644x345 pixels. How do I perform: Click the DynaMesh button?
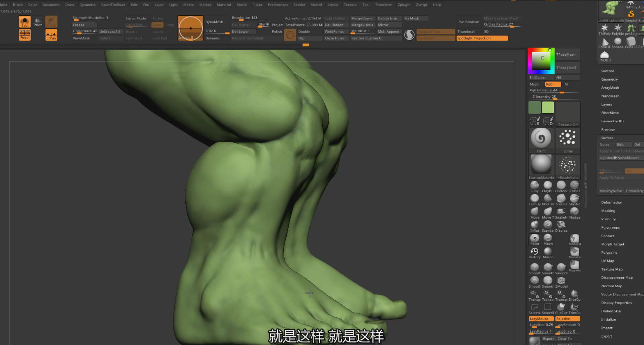coord(214,22)
